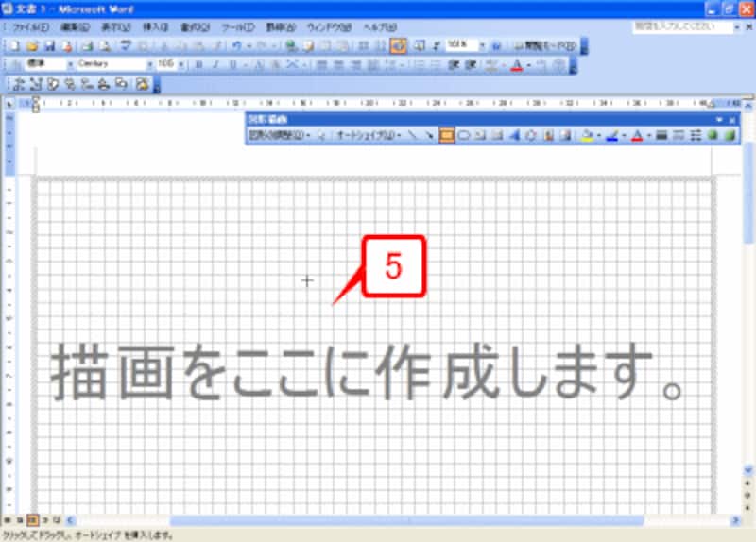Insert a horizontal text box from the Drawing toolbar
This screenshot has width=756, height=542.
(x=480, y=136)
